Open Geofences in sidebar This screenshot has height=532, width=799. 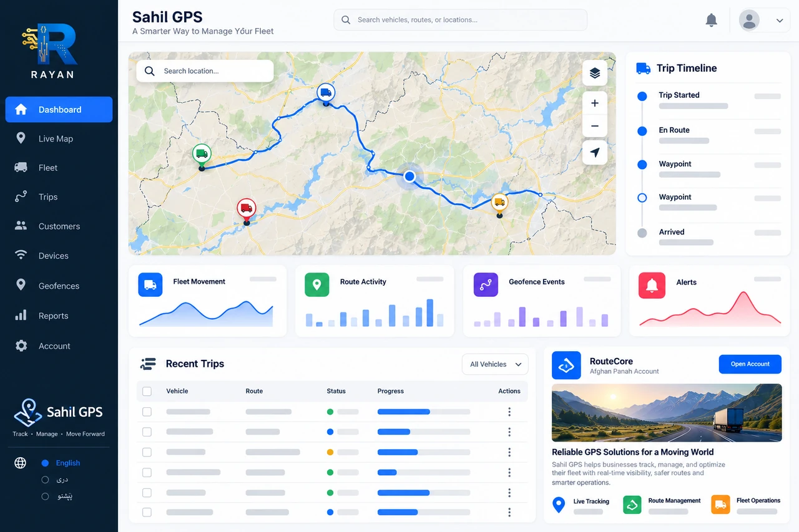click(x=59, y=286)
